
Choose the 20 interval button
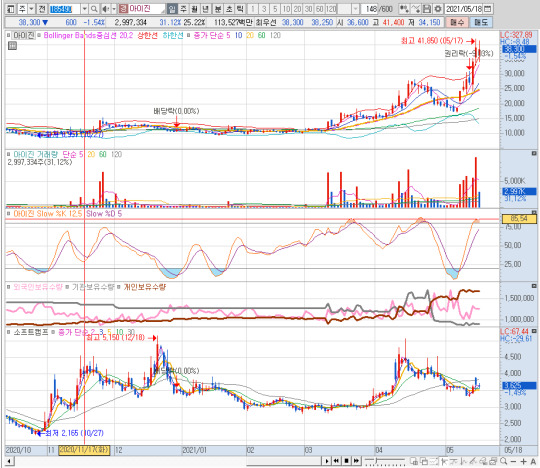pos(297,9)
